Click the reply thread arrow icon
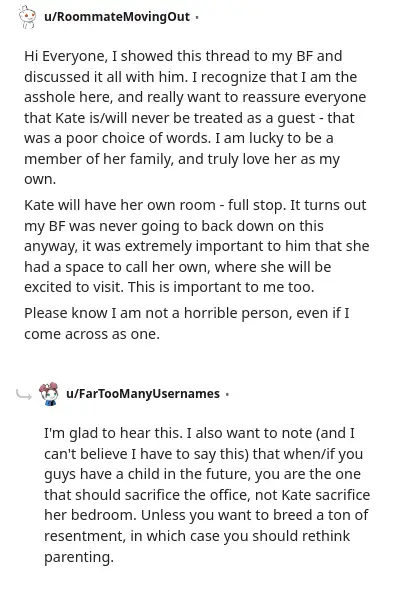400x592 pixels. pos(24,395)
